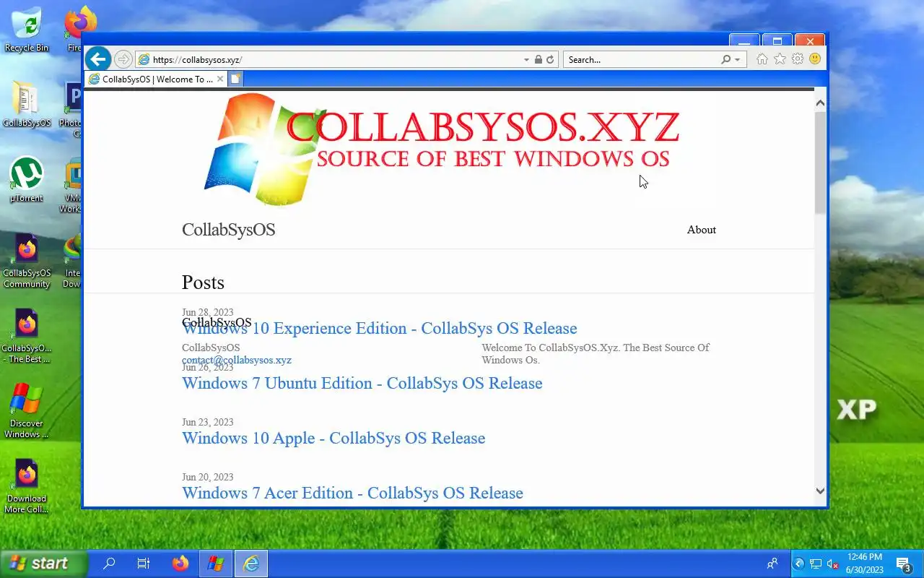Click the muted volume tray icon

pos(832,564)
